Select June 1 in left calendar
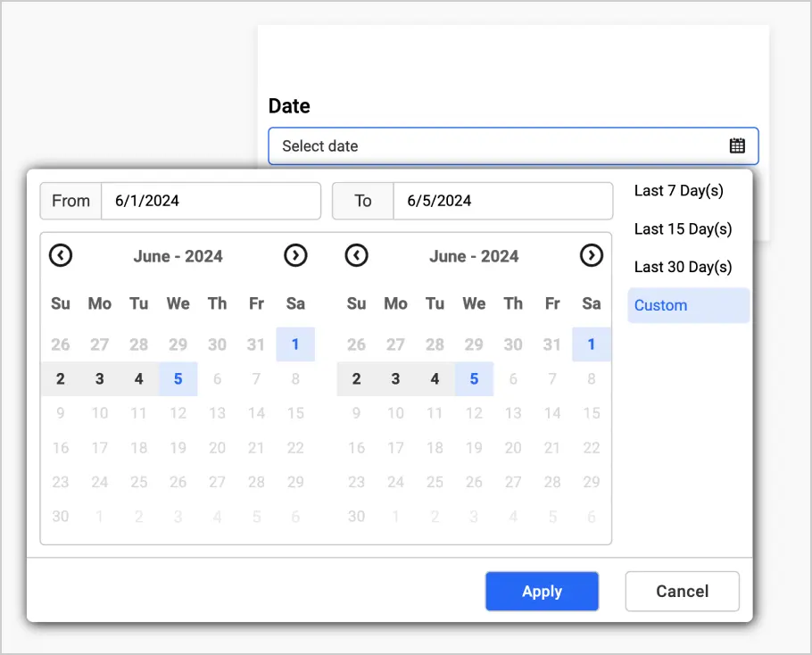The image size is (812, 655). [x=295, y=344]
